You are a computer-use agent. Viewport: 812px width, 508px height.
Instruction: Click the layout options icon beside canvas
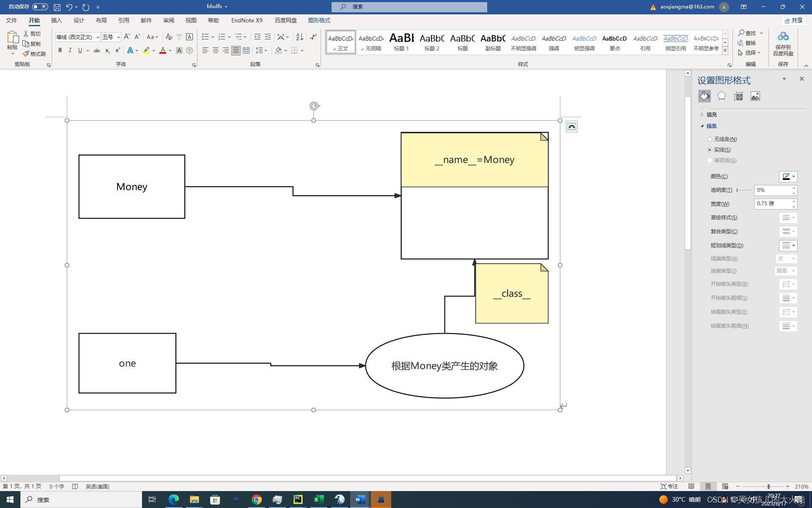point(571,127)
